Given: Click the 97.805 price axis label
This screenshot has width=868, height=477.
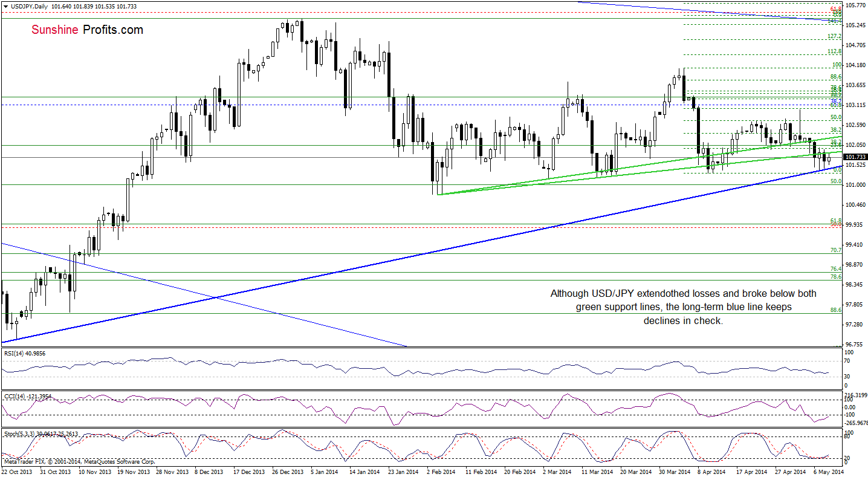Looking at the screenshot, I should coord(854,305).
